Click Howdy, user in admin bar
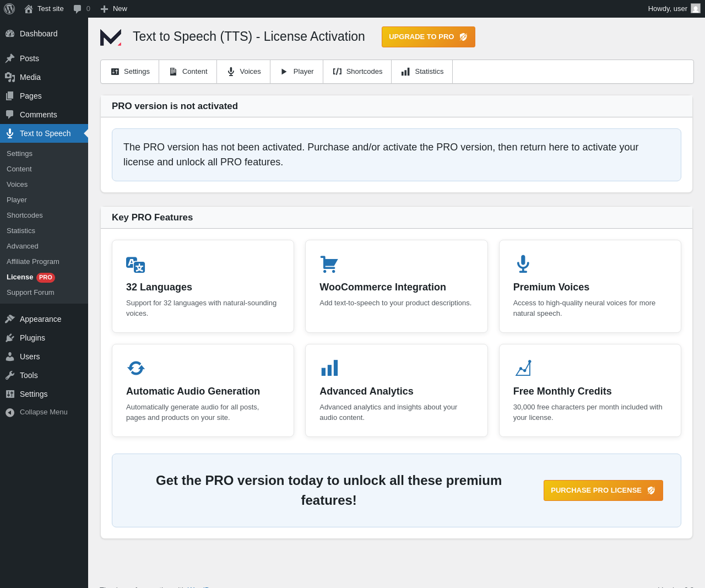Image resolution: width=705 pixels, height=588 pixels. [668, 9]
